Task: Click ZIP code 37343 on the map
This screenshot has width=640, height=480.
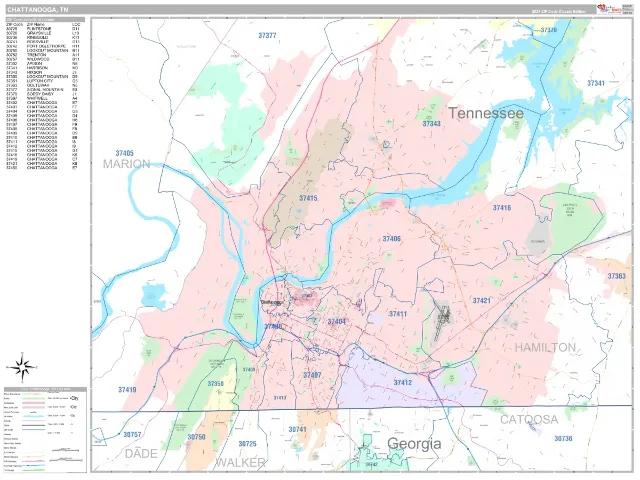Action: pyautogui.click(x=431, y=123)
